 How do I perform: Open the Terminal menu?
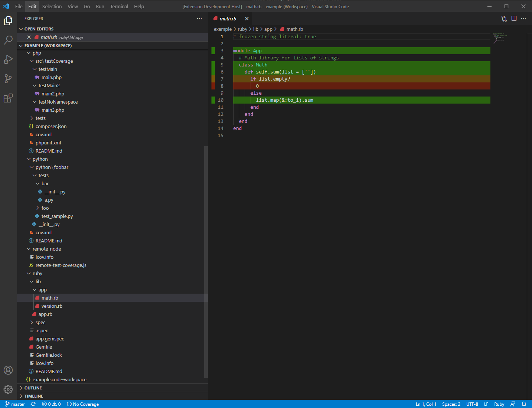pyautogui.click(x=119, y=6)
